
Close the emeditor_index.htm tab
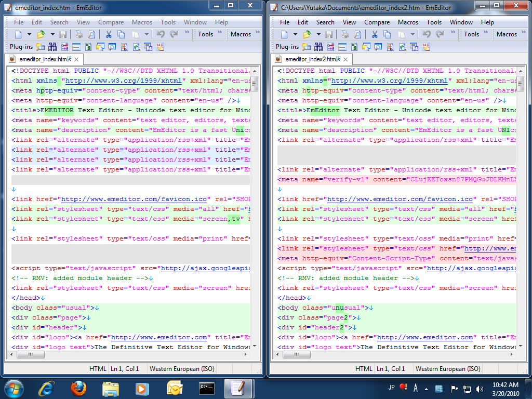76,59
